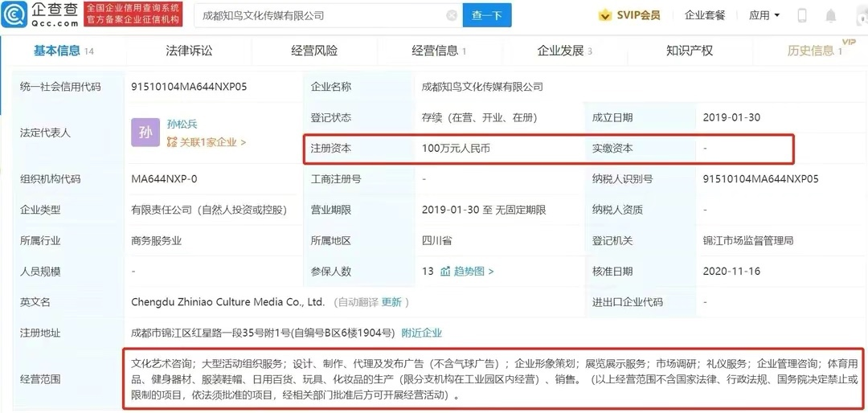Viewport: 868px width, 413px height.
Task: Open the 企业套餐 link
Action: 705,15
